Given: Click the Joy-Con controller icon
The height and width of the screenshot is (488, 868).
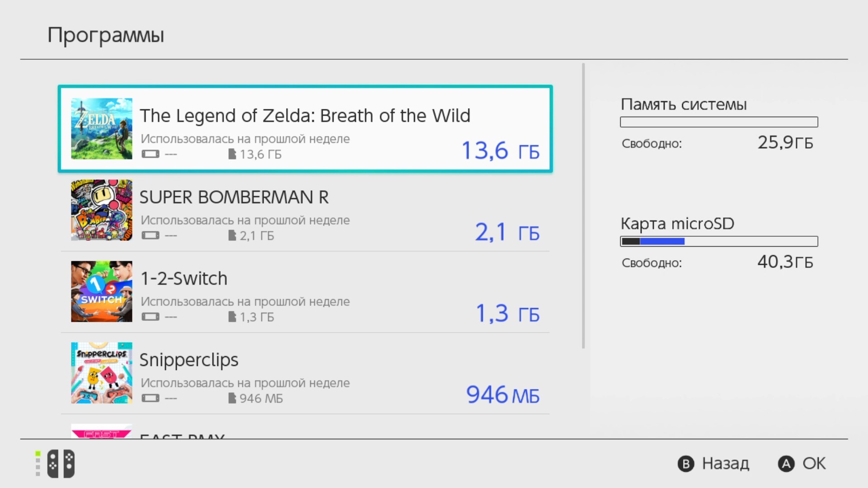Looking at the screenshot, I should click(x=61, y=464).
